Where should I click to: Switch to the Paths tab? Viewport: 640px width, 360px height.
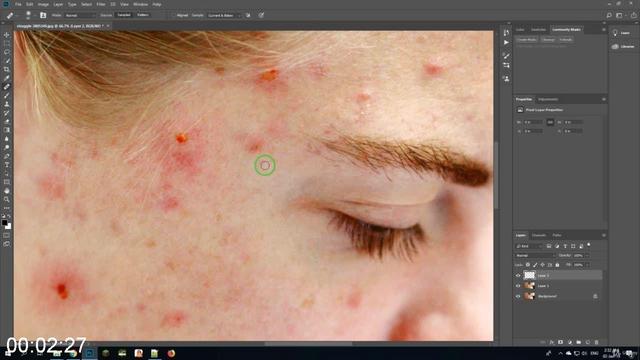coord(557,236)
